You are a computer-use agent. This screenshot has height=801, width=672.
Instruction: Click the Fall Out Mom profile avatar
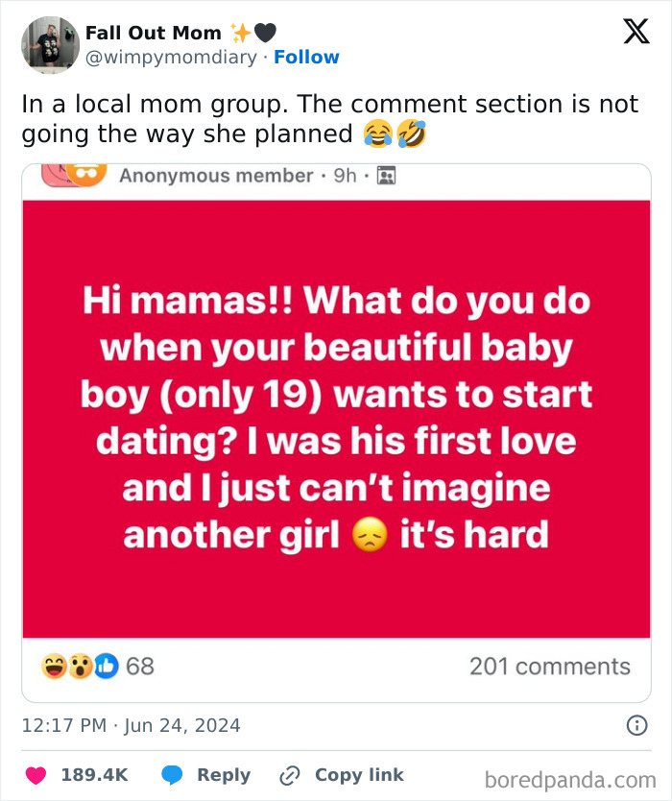click(49, 44)
